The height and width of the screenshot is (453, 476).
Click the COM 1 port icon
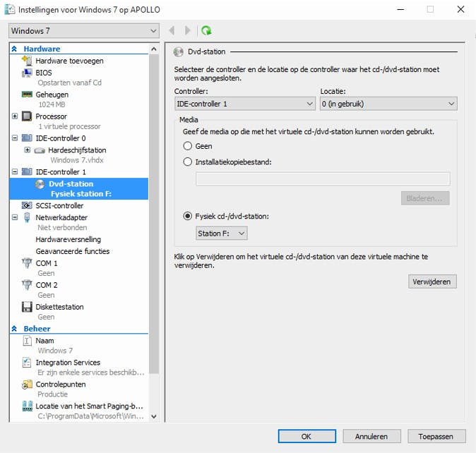point(27,263)
